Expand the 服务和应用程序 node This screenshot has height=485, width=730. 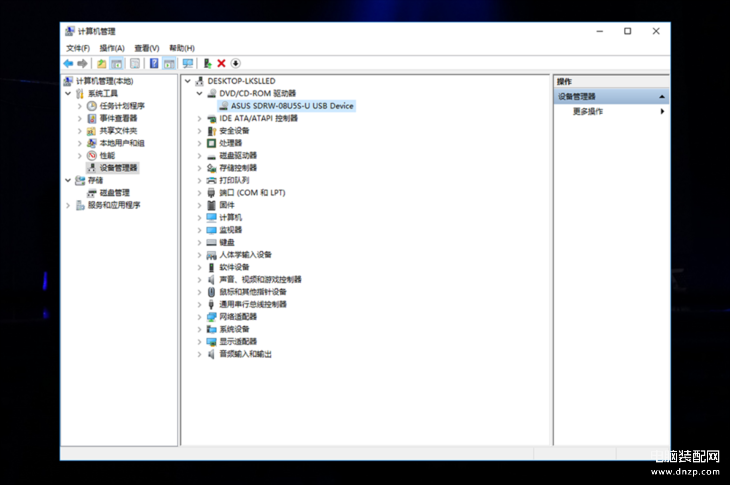click(68, 205)
